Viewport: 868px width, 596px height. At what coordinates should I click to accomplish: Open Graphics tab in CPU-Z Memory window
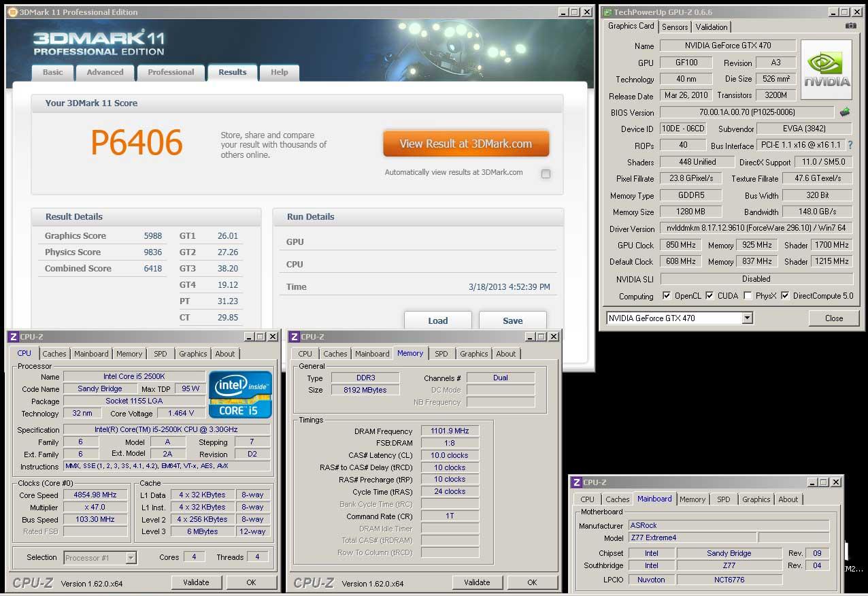473,354
